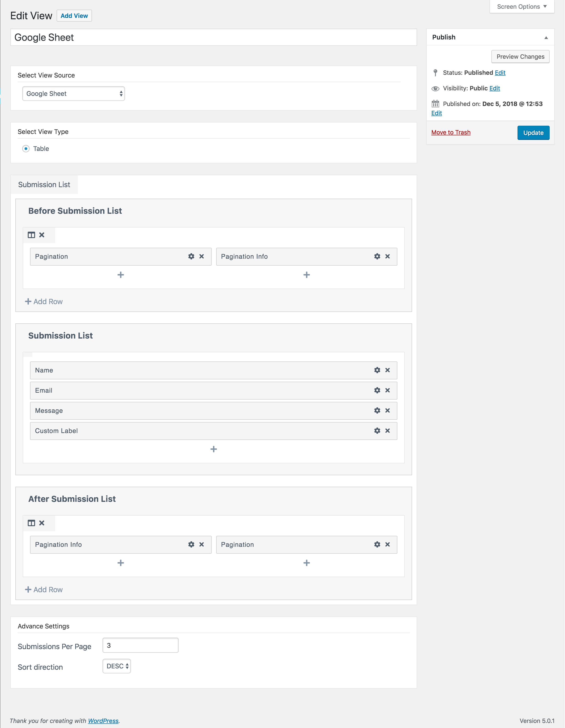
Task: Switch to the Submission List tab
Action: tap(44, 185)
